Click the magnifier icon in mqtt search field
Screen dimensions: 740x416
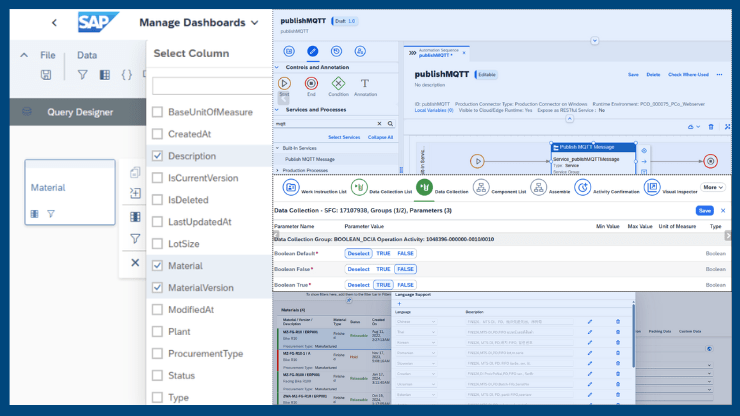(390, 124)
